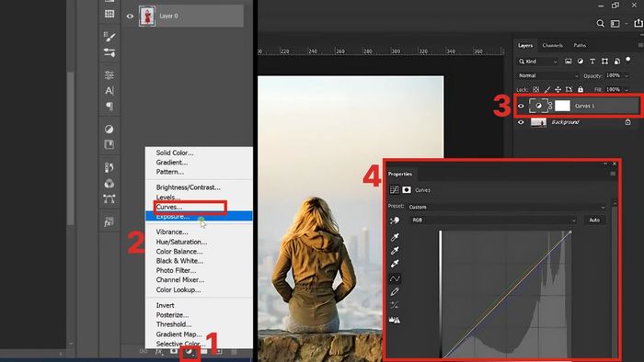This screenshot has height=362, width=644.
Task: Click the search magnifier icon
Action: click(600, 23)
